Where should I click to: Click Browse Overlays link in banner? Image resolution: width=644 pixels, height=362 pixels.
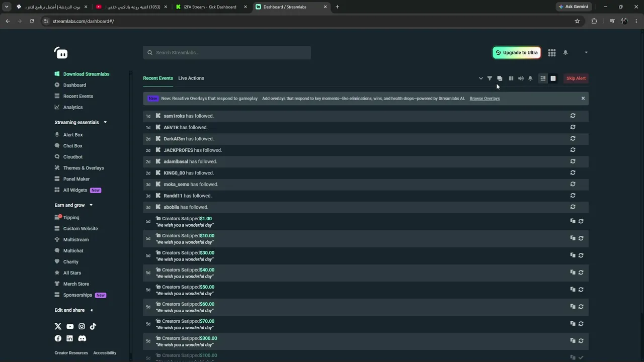click(485, 99)
